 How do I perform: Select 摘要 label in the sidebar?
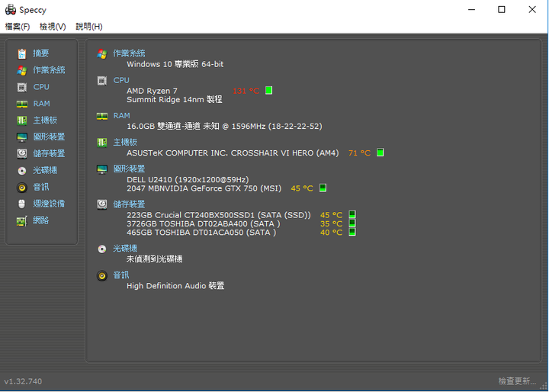(41, 53)
